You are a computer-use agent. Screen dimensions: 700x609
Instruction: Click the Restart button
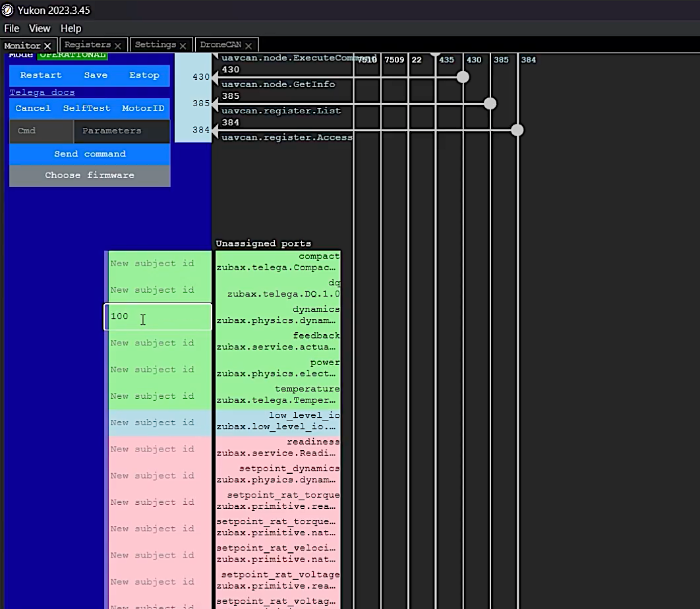click(x=41, y=75)
